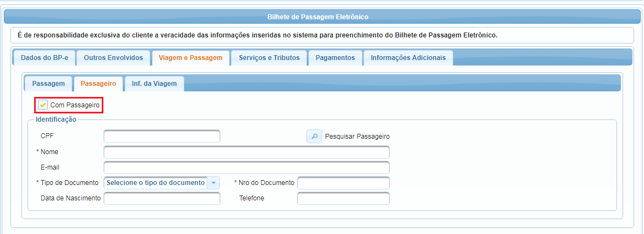
Task: Open the Pagamentos tab
Action: coord(335,58)
